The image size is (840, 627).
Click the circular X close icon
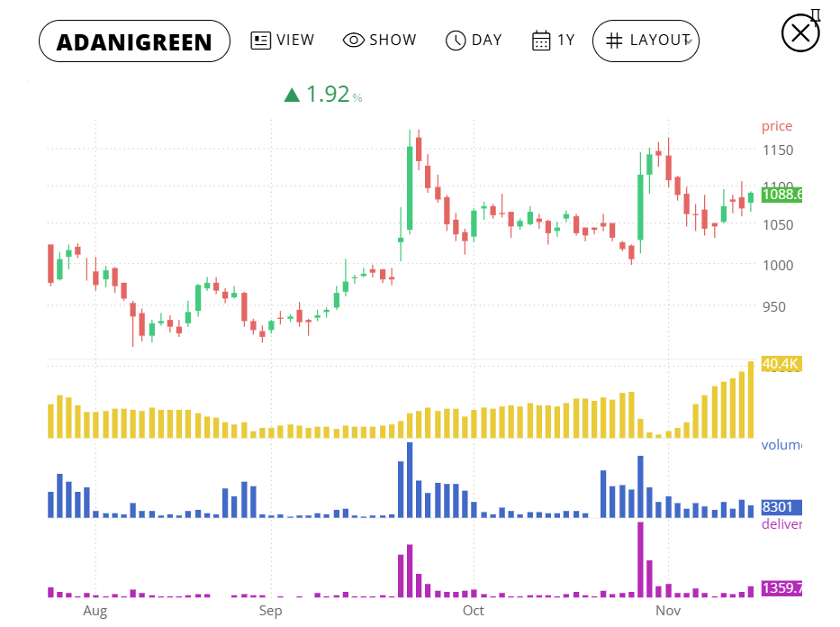coord(799,33)
